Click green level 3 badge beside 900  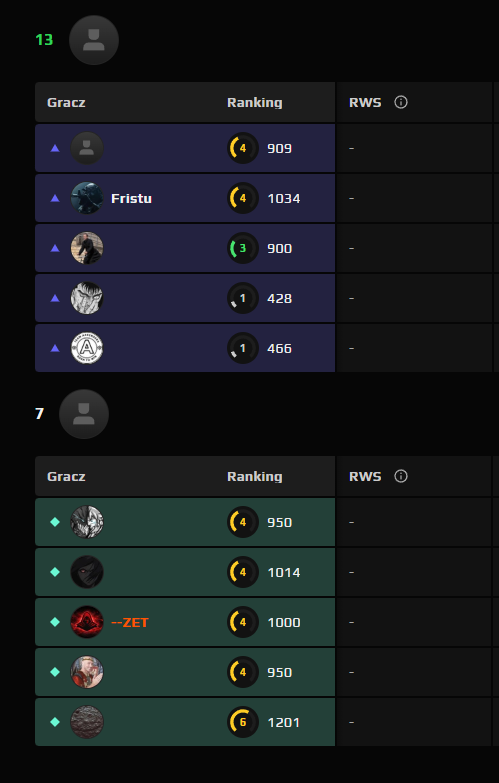point(243,248)
